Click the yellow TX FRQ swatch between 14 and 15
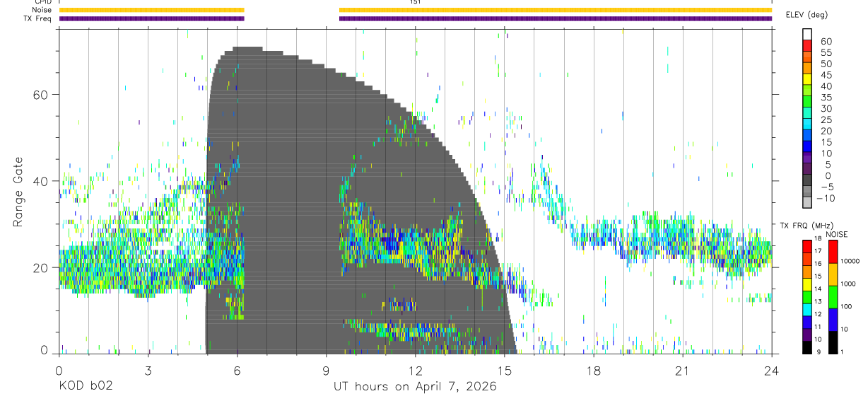 pos(807,285)
